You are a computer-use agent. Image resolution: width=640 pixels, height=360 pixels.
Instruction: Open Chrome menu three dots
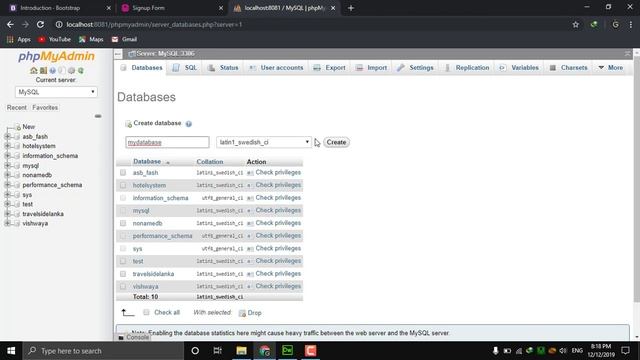click(x=631, y=24)
